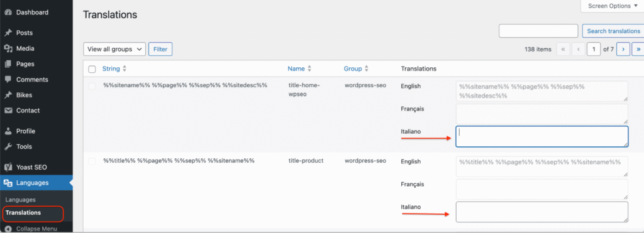Click the Profile user icon

8,131
